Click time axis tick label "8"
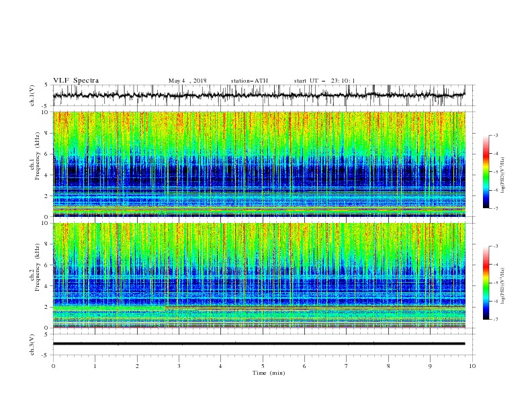The width and height of the screenshot is (532, 411). (x=388, y=366)
